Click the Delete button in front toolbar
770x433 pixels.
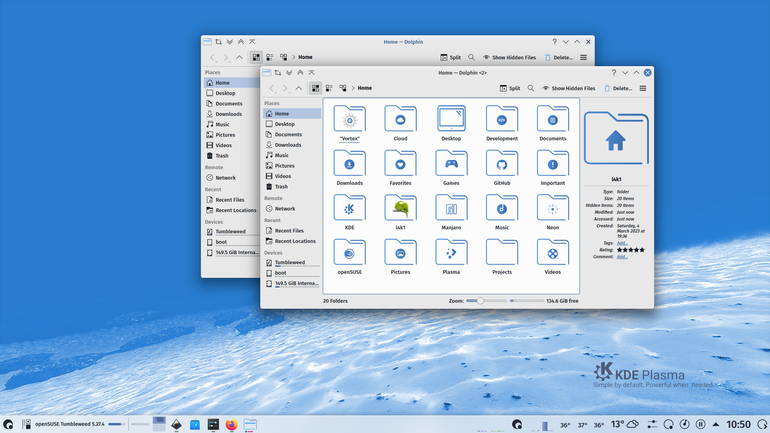618,88
